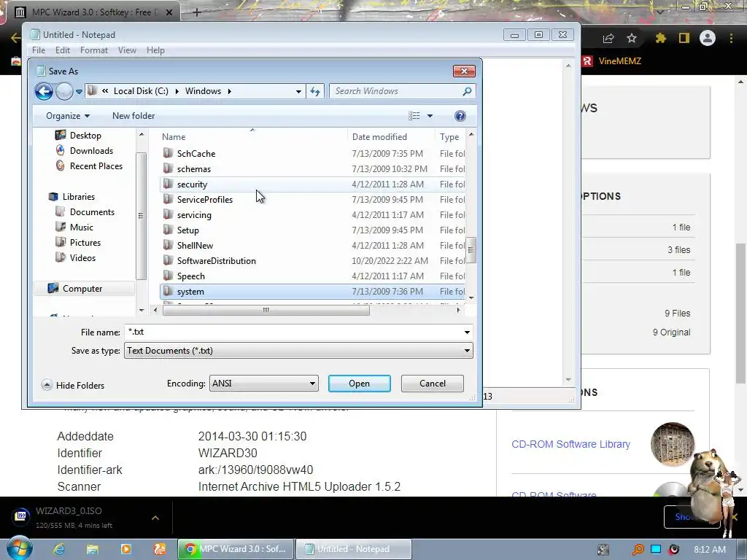The height and width of the screenshot is (560, 747).
Task: Bookmark page with the star icon
Action: tap(632, 38)
